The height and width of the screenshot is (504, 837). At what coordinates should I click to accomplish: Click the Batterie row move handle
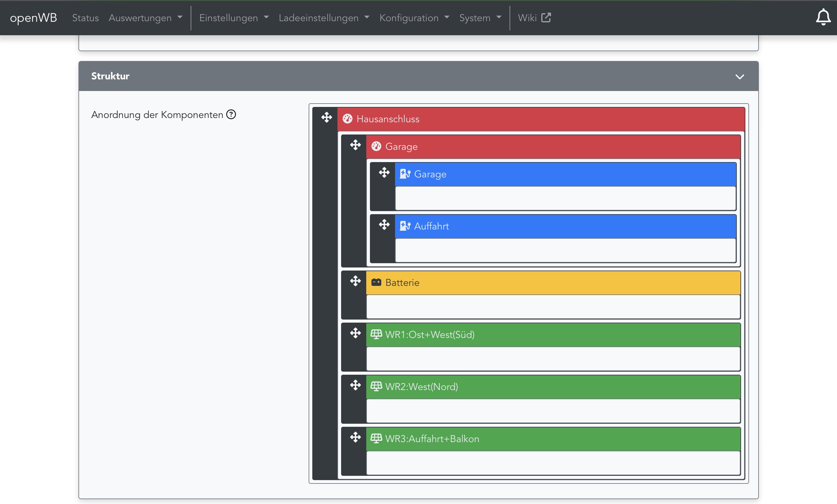coord(355,281)
